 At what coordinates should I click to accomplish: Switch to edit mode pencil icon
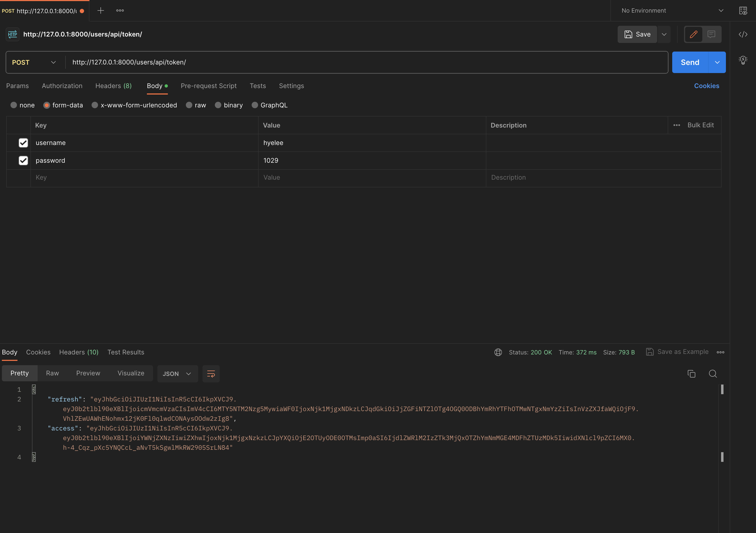tap(693, 34)
